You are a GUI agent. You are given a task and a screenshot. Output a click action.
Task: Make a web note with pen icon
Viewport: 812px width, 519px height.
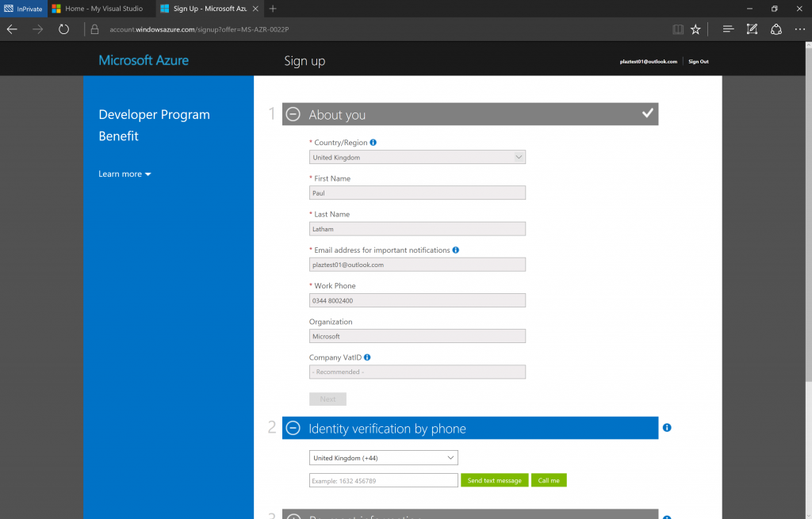click(x=752, y=29)
